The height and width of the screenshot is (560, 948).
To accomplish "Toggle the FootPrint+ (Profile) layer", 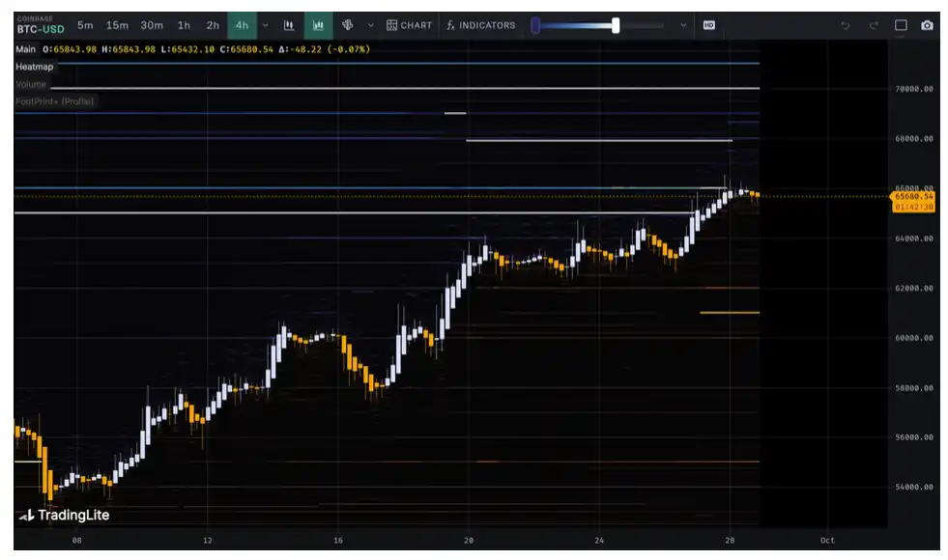I will click(x=55, y=101).
